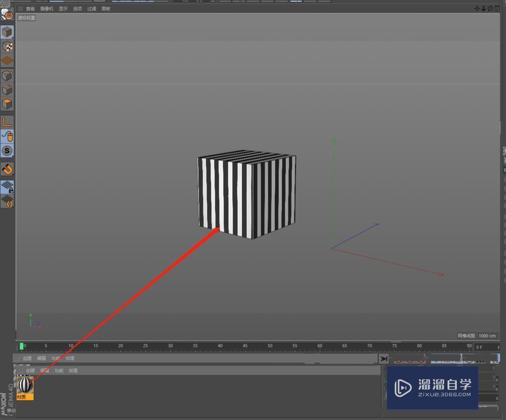The width and height of the screenshot is (506, 420).
Task: Click the orange Workplane grid icon
Action: click(7, 61)
